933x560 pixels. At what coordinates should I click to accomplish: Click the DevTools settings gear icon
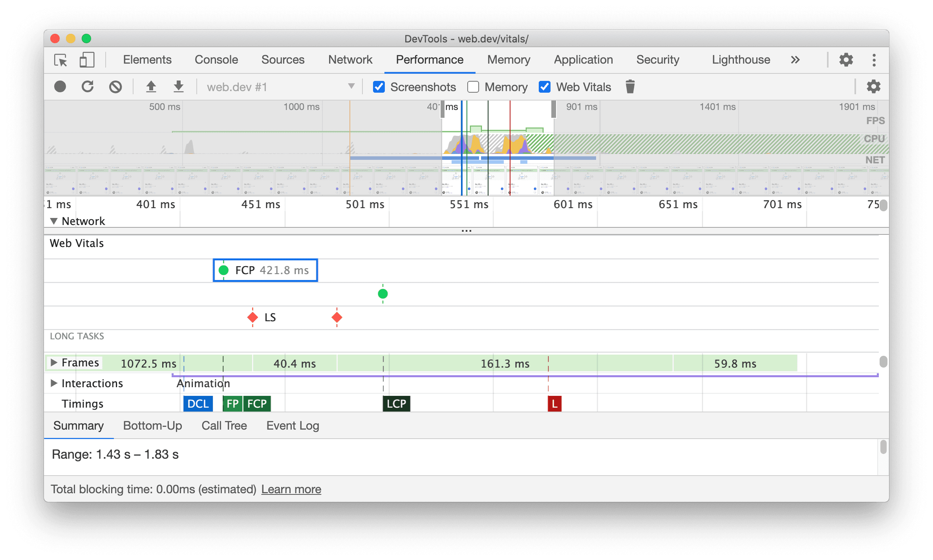(x=846, y=59)
